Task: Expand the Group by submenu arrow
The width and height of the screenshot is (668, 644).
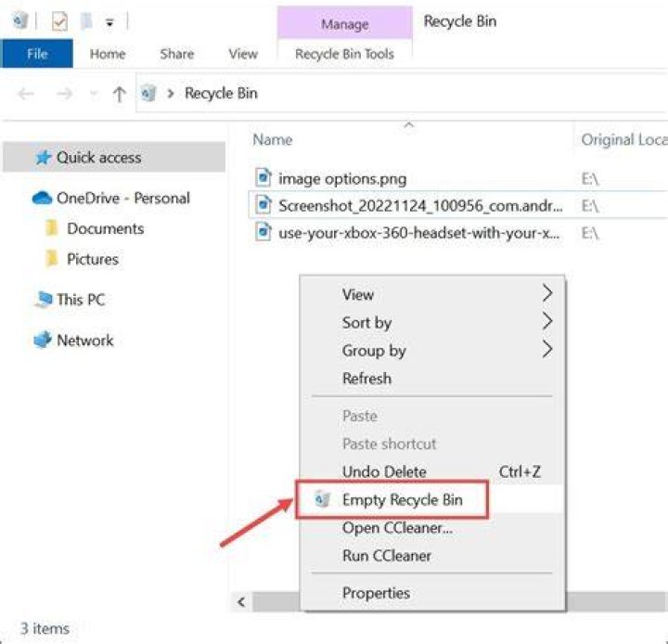Action: pos(547,350)
